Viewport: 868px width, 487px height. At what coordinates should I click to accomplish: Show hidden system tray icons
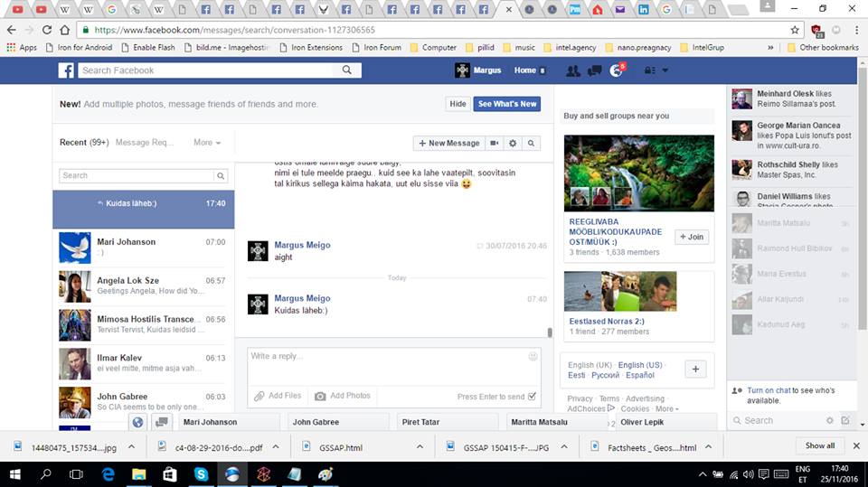click(703, 474)
